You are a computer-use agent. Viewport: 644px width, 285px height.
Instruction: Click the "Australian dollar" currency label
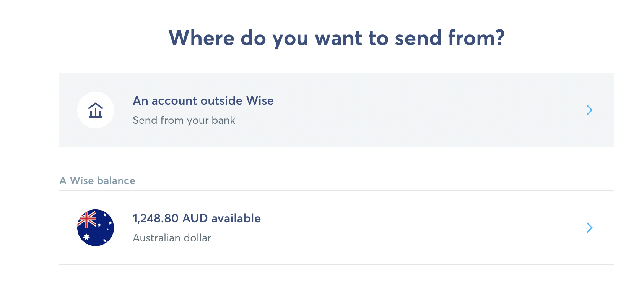point(172,238)
